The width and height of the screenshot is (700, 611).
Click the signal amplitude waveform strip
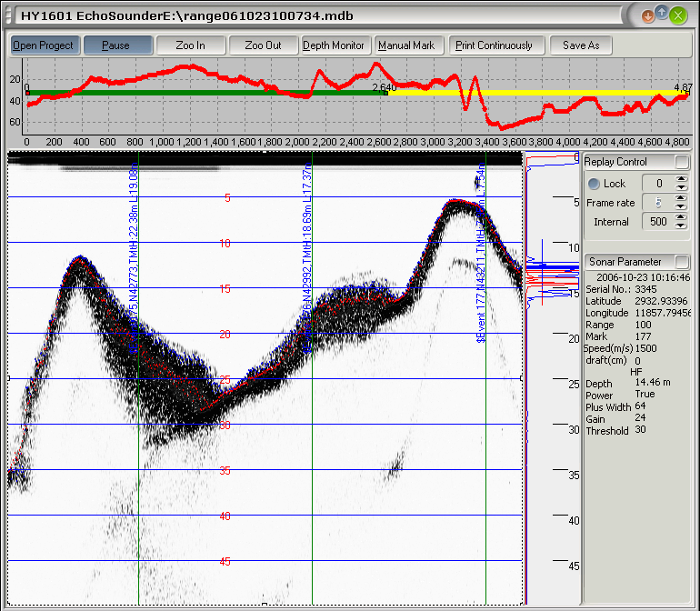pyautogui.click(x=553, y=379)
